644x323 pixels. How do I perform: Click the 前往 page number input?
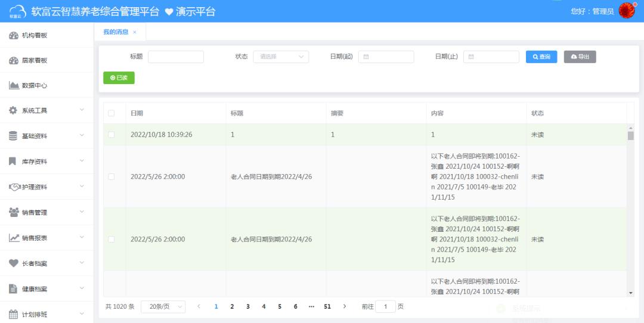tap(385, 306)
